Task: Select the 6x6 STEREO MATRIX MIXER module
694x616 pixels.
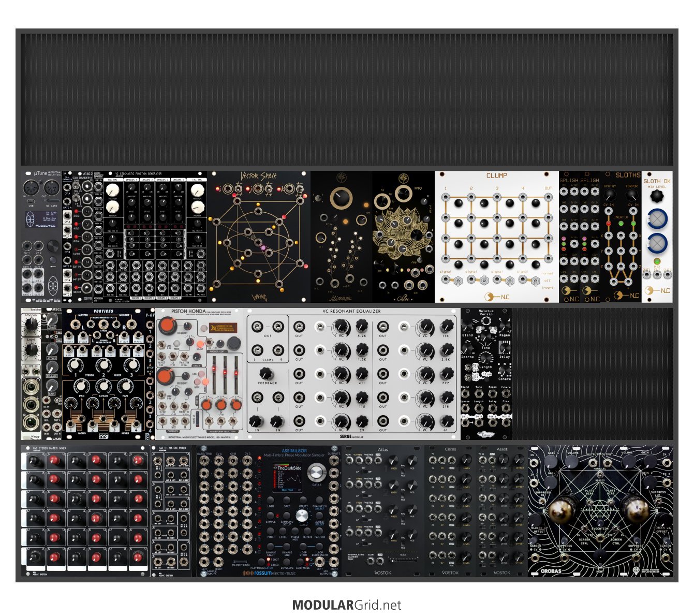Action: (85, 511)
